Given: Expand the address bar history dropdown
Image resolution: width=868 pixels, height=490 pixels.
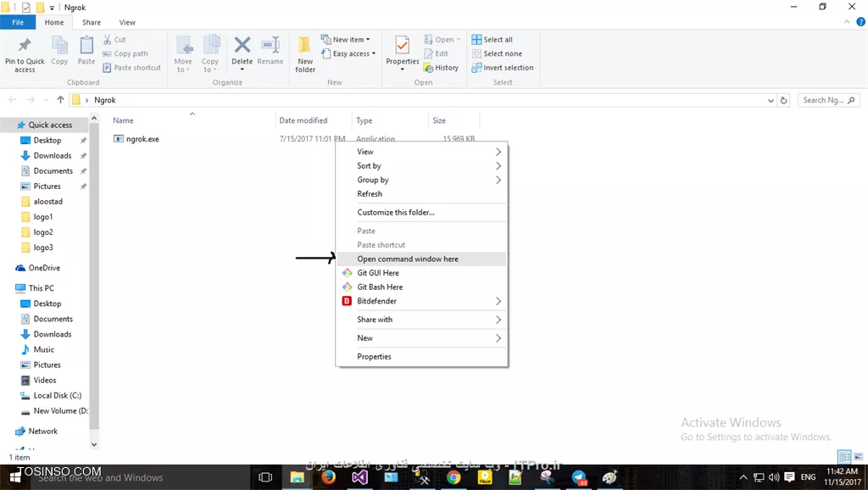Looking at the screenshot, I should click(x=771, y=100).
